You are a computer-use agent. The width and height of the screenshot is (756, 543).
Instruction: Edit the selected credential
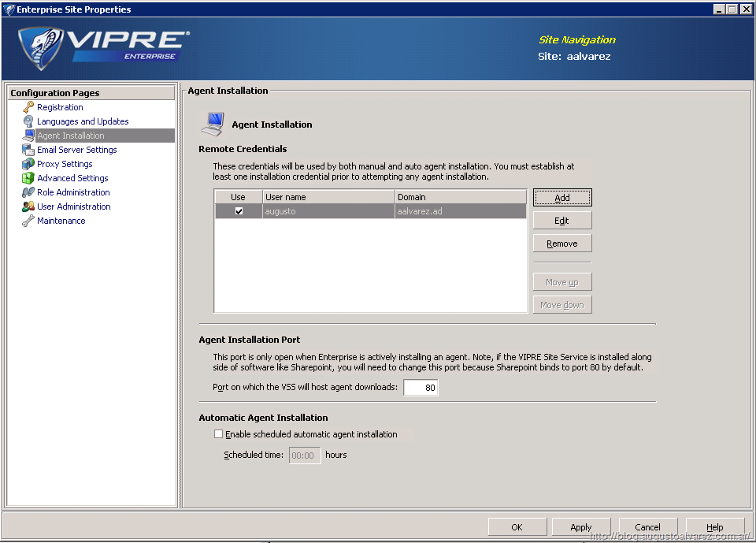(561, 221)
